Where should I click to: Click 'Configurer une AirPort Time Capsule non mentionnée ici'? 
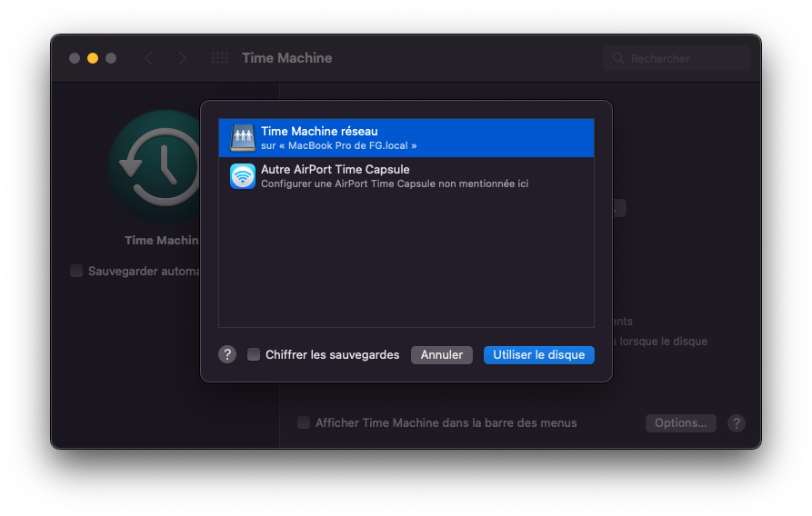pos(395,184)
